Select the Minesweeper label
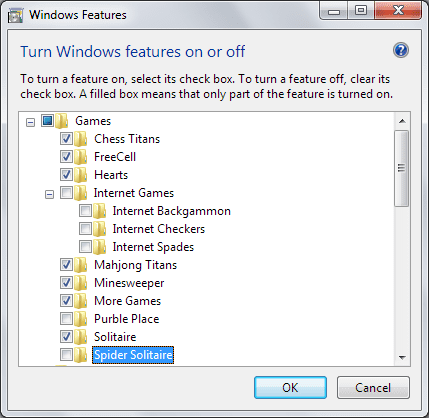The image size is (429, 418). point(129,283)
